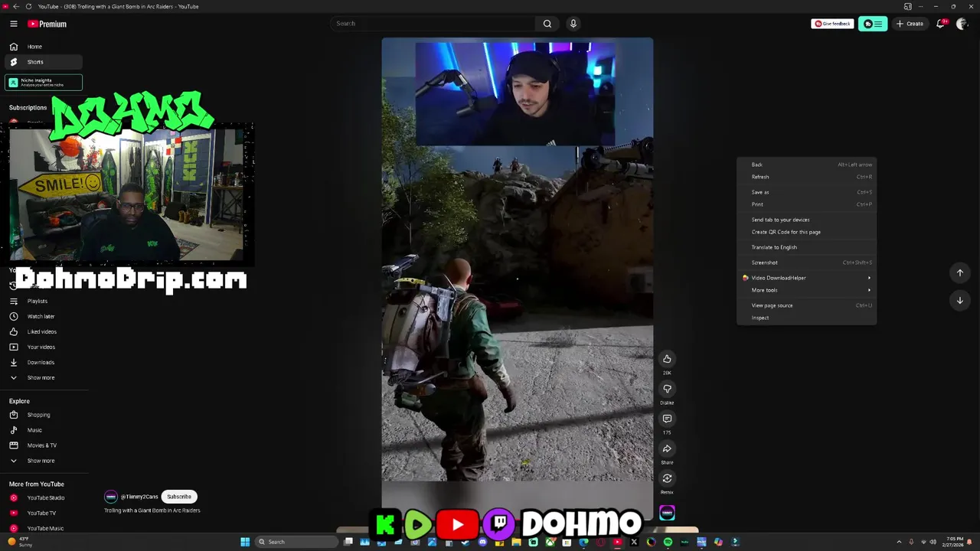Share the Short with the arrow icon

(667, 448)
